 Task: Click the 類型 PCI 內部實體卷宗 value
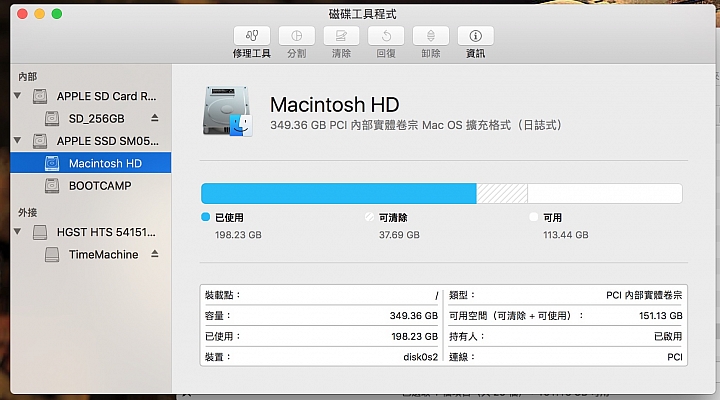pyautogui.click(x=644, y=295)
